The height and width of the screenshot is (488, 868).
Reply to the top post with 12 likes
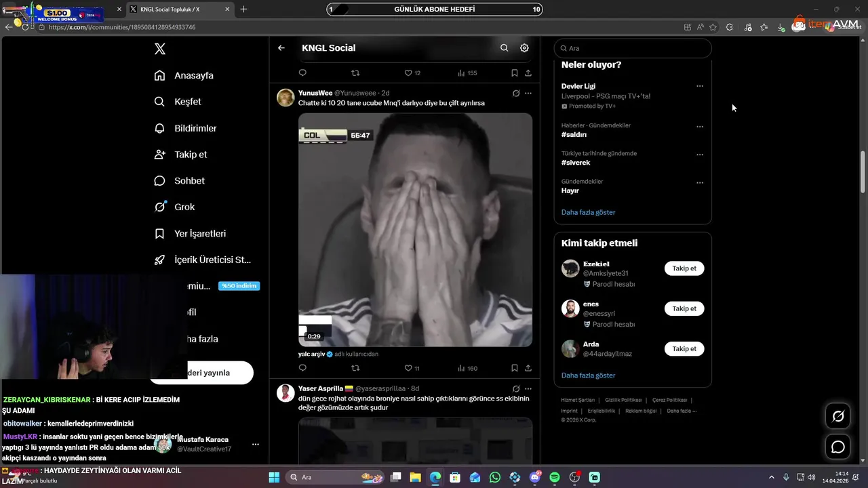302,73
